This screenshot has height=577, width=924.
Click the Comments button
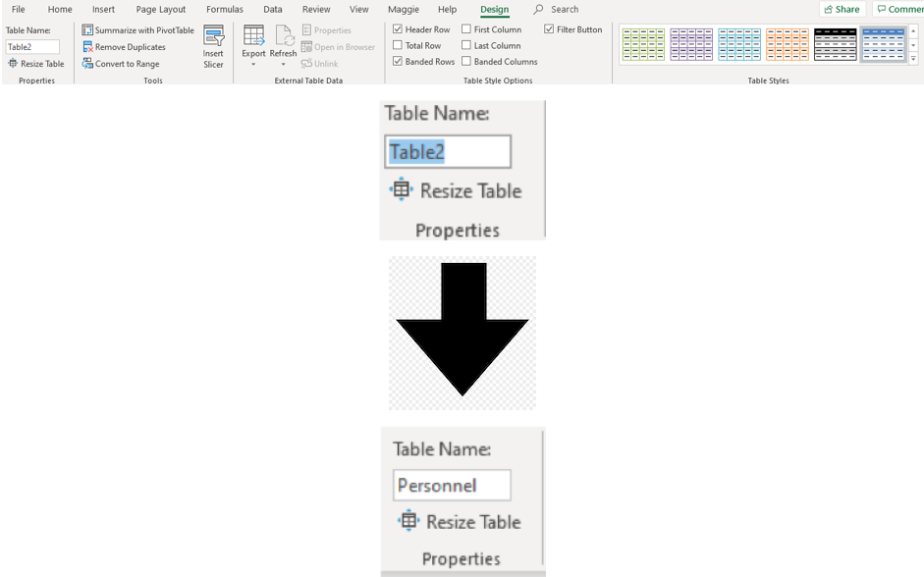coord(898,9)
